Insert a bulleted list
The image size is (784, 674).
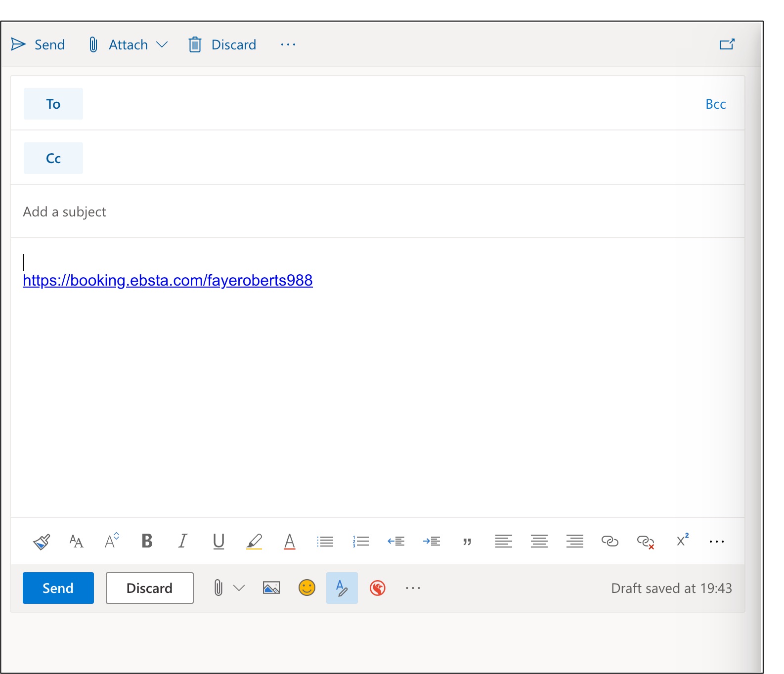[325, 542]
